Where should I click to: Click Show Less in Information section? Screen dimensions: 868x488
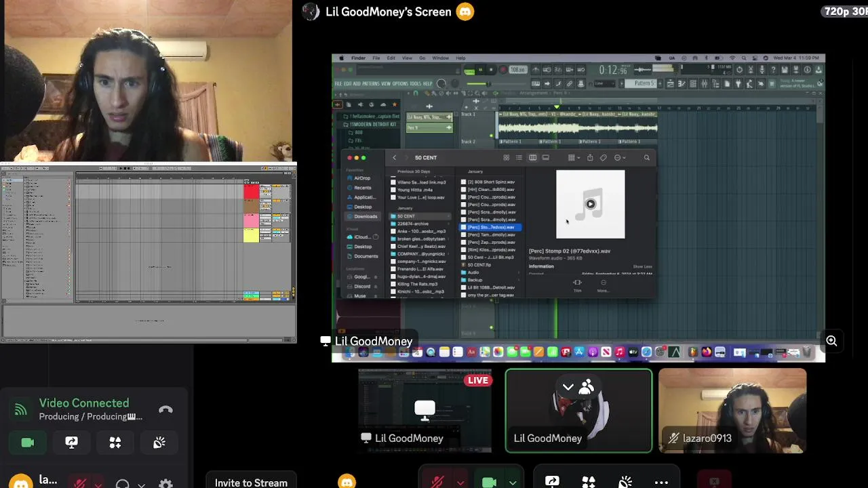642,266
